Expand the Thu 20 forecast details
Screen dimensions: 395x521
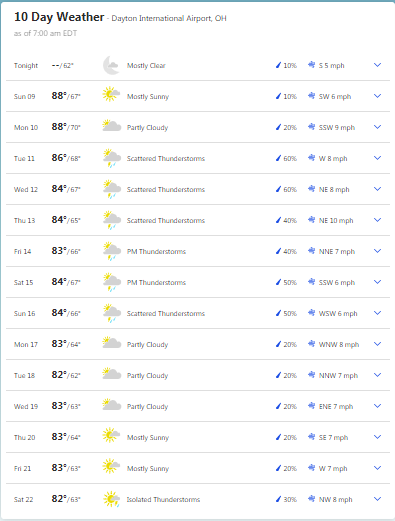pyautogui.click(x=377, y=437)
